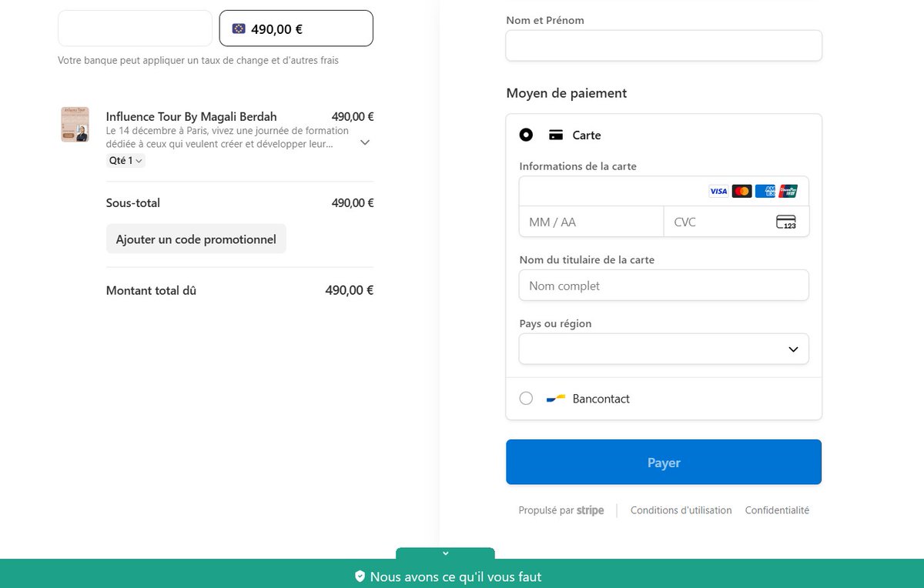Click the Sous-total label
The width and height of the screenshot is (924, 588).
click(x=133, y=203)
